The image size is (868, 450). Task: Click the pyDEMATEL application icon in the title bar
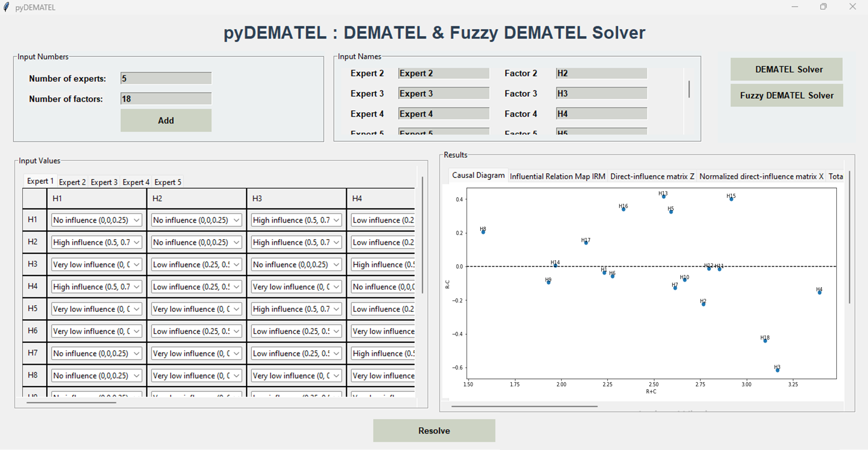point(6,7)
